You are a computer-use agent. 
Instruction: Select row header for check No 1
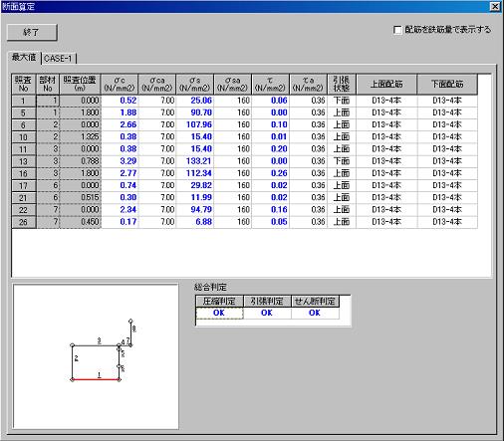23,101
